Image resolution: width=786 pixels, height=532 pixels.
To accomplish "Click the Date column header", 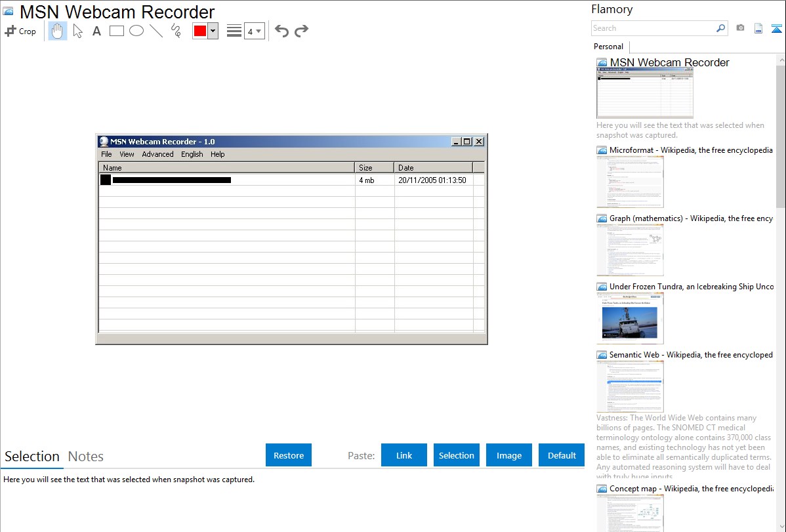I will (433, 167).
